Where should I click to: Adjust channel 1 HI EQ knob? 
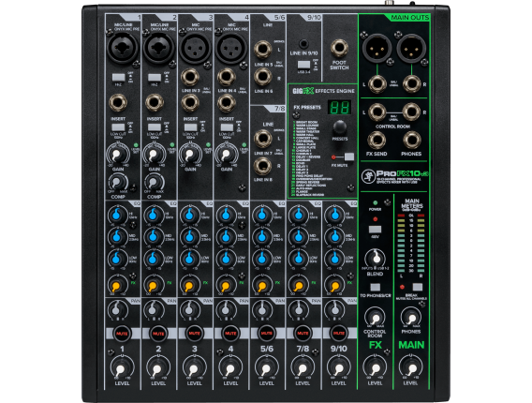tap(117, 215)
